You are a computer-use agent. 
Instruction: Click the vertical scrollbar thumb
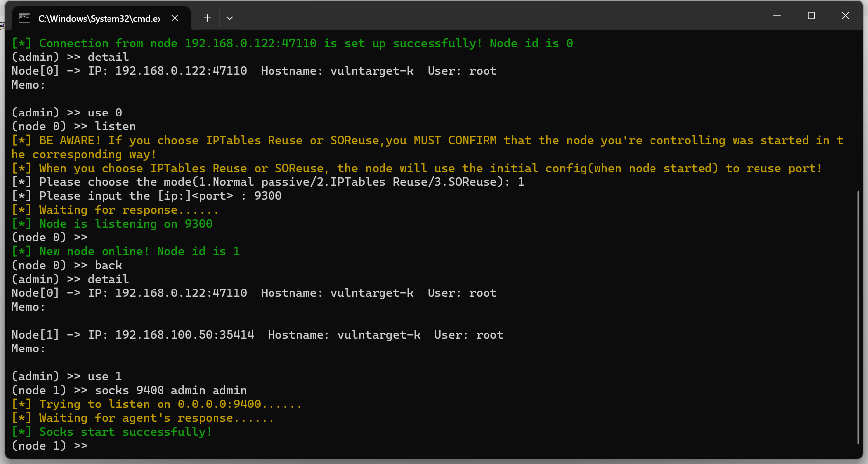[858, 317]
